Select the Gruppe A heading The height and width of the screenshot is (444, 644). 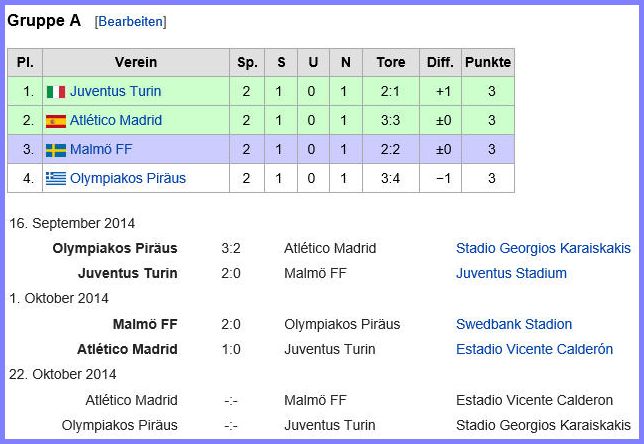click(x=44, y=21)
